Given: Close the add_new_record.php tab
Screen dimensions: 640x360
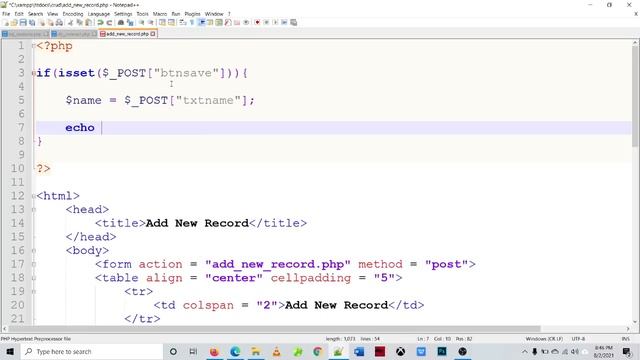Looking at the screenshot, I should pyautogui.click(x=153, y=34).
